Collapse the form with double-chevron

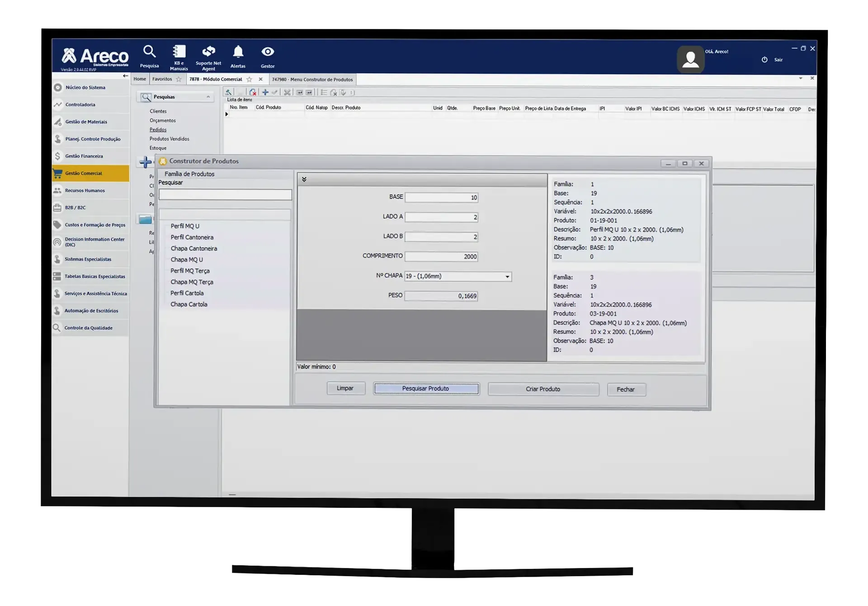304,180
